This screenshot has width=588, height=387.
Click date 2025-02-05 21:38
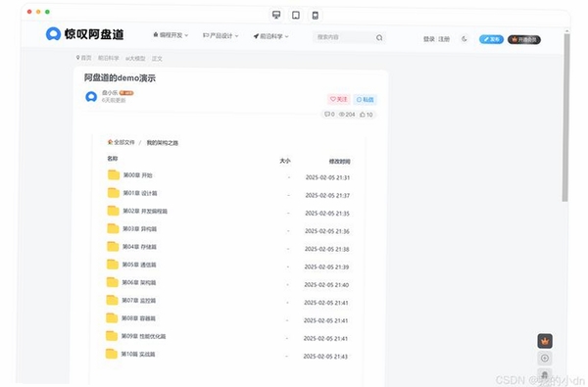click(x=326, y=249)
